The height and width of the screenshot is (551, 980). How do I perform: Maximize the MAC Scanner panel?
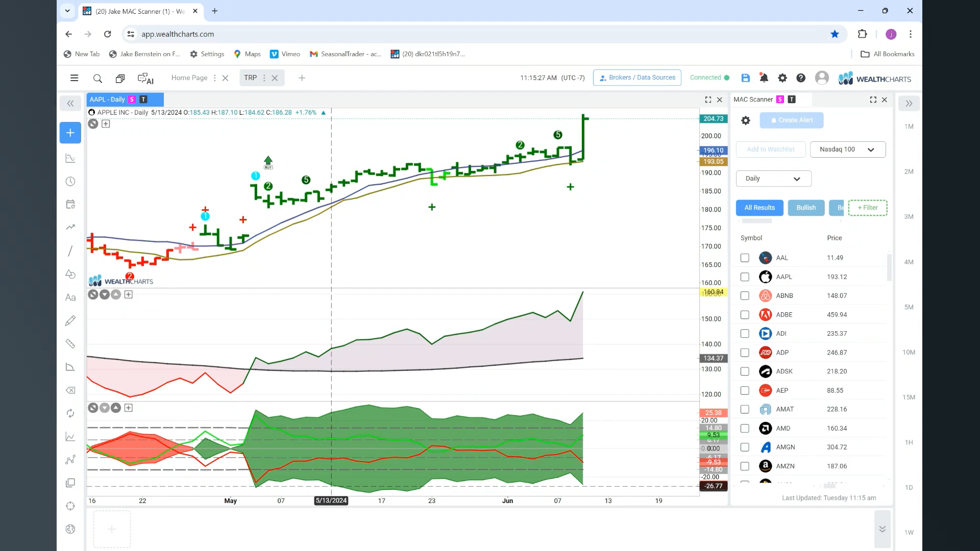(x=873, y=99)
